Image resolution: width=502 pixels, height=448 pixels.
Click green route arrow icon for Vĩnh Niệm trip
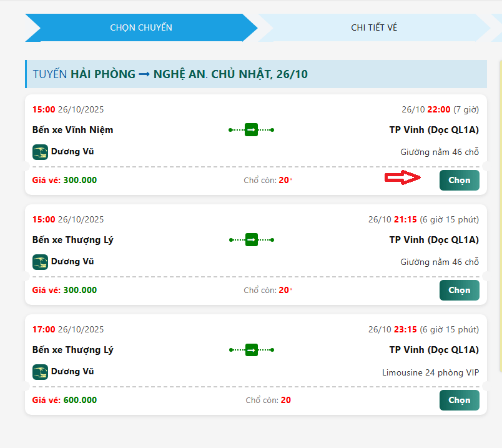[252, 130]
